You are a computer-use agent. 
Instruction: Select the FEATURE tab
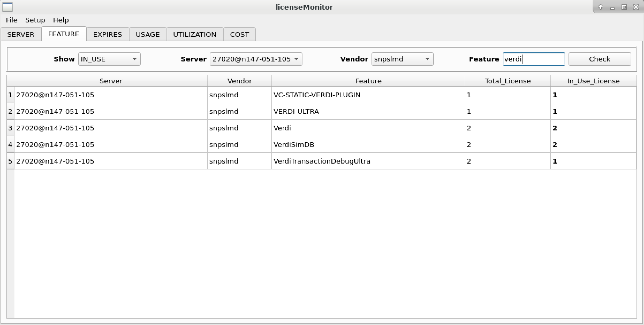pos(64,34)
